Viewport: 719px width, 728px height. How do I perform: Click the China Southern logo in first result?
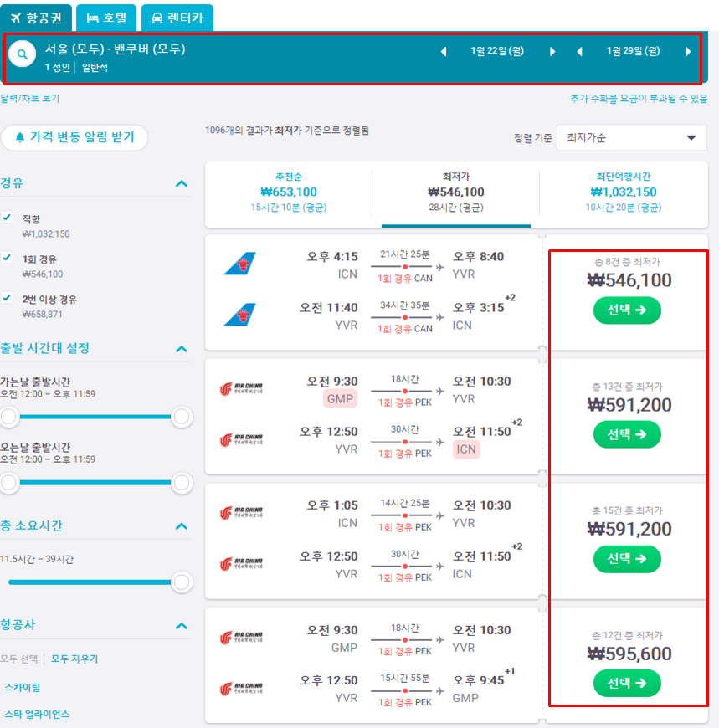point(239,264)
